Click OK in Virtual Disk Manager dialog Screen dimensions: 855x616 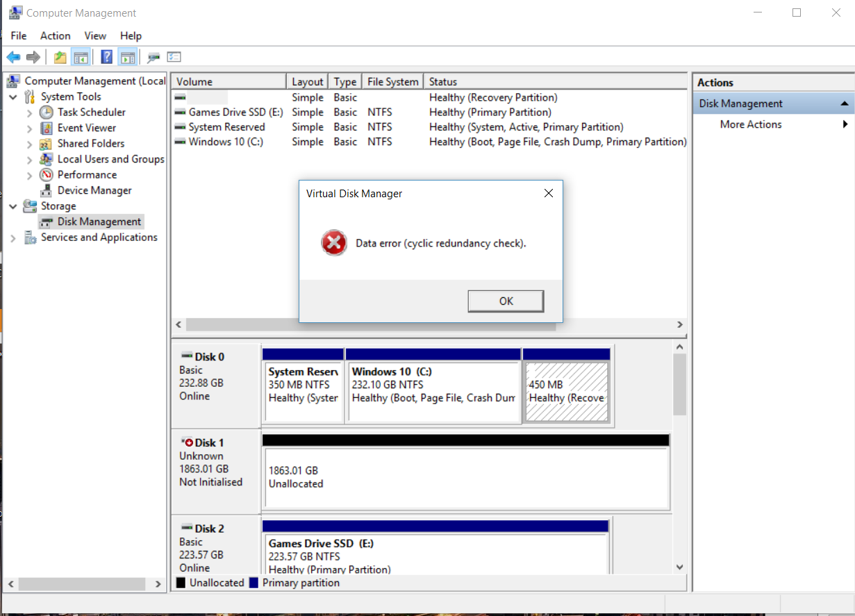click(506, 301)
